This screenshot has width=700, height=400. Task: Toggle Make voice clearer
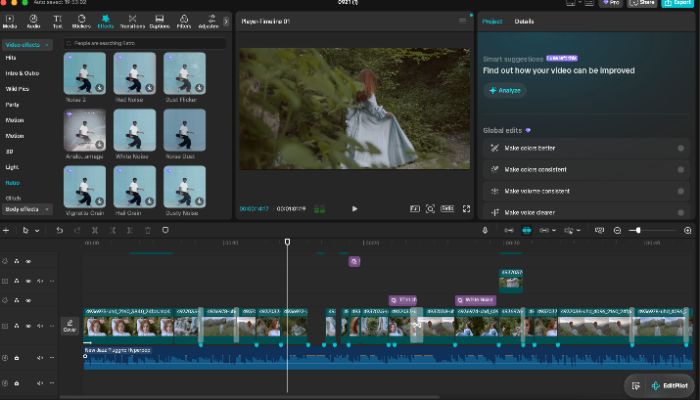(x=680, y=212)
